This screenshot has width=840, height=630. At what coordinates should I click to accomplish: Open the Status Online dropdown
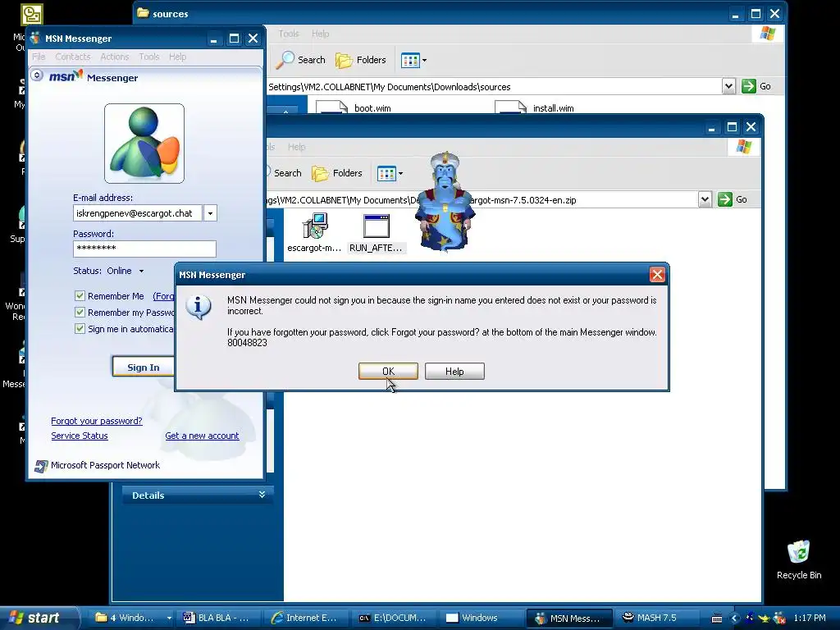141,271
